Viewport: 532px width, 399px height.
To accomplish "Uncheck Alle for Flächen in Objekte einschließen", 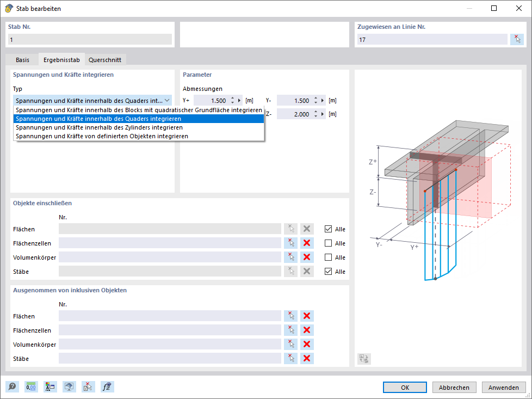I will [328, 229].
